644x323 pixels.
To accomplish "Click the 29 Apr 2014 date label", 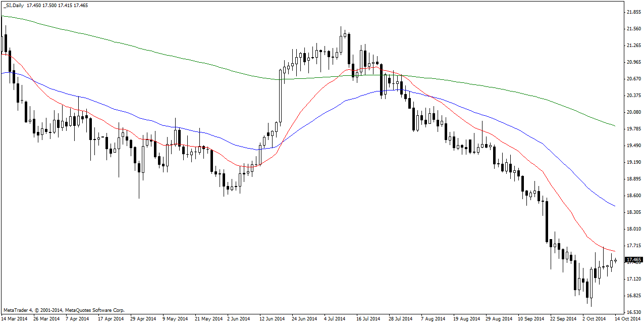I will (142, 319).
